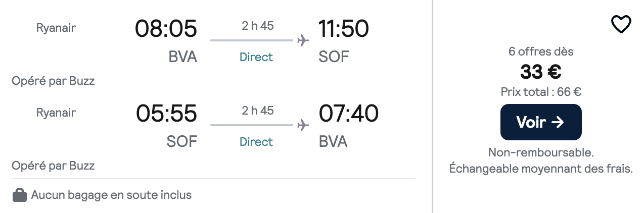Click "Prix total : 66 €" text
This screenshot has height=213, width=644.
(541, 92)
